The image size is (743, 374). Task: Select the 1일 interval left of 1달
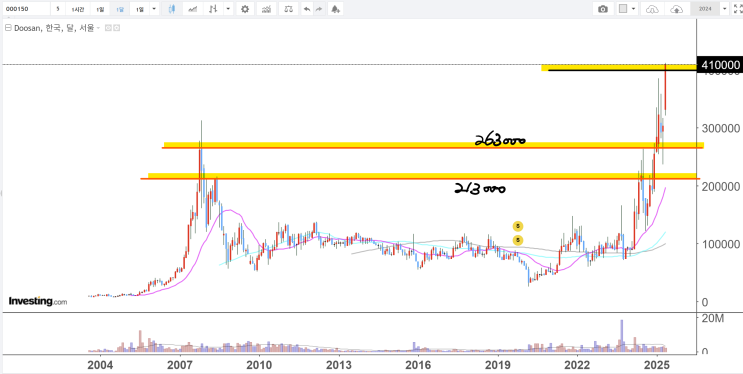pyautogui.click(x=99, y=9)
